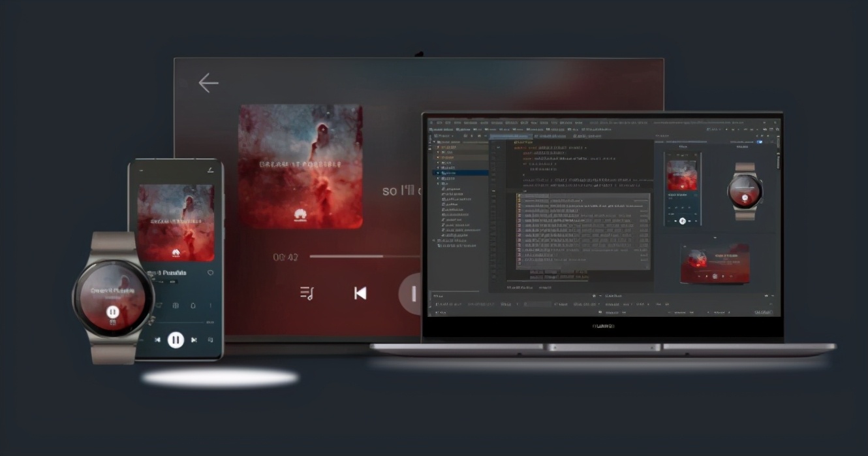Pause playback on the phone player
Viewport: 868px width, 456px height.
coord(175,340)
